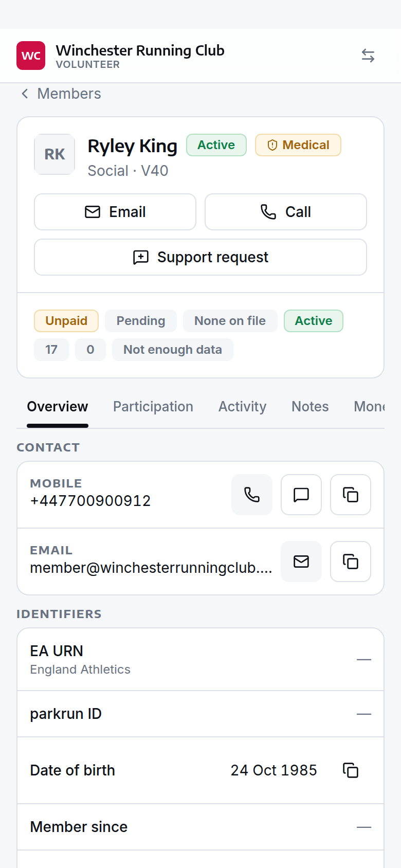Viewport: 401px width, 868px height.
Task: Click the Not enough data chip
Action: click(173, 350)
